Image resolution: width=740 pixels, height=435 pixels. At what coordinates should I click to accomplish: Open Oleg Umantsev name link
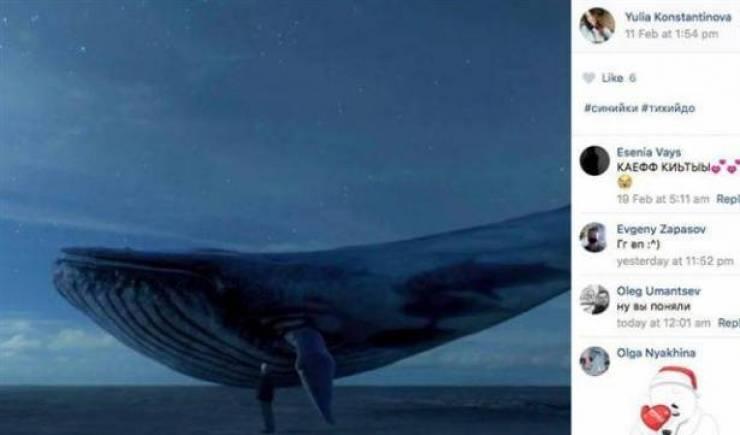[658, 291]
